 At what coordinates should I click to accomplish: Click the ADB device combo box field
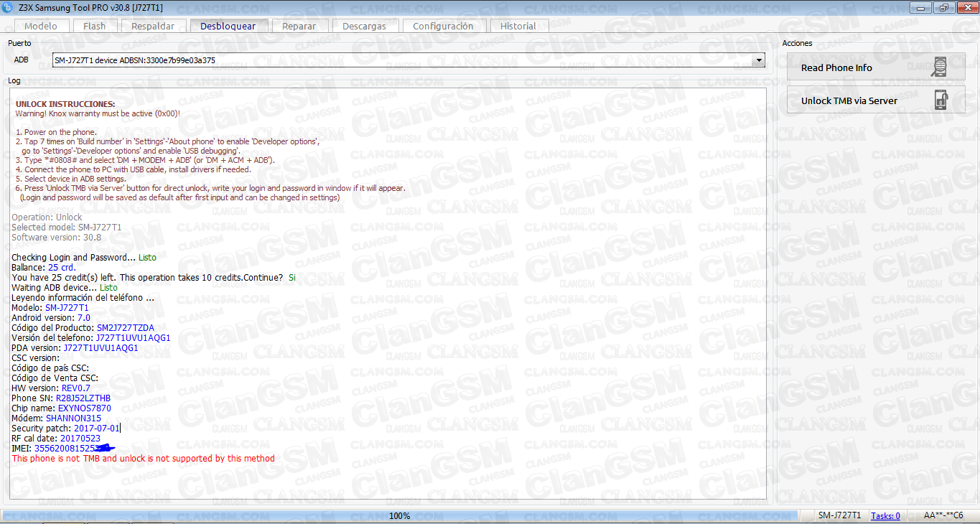[x=409, y=61]
